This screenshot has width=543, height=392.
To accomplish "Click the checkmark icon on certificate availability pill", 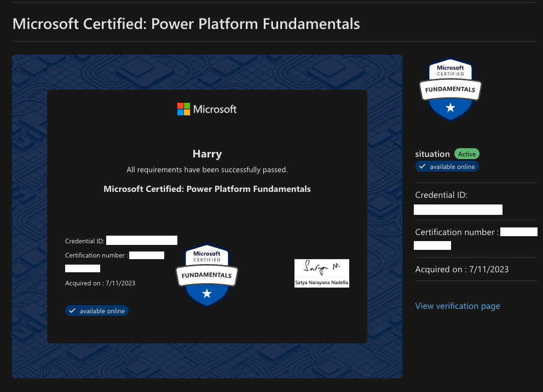I will click(x=72, y=311).
